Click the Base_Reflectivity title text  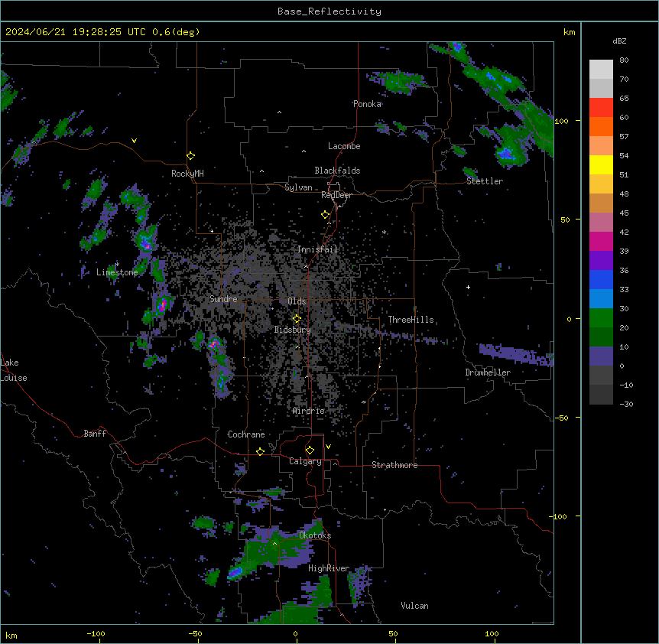(x=329, y=11)
